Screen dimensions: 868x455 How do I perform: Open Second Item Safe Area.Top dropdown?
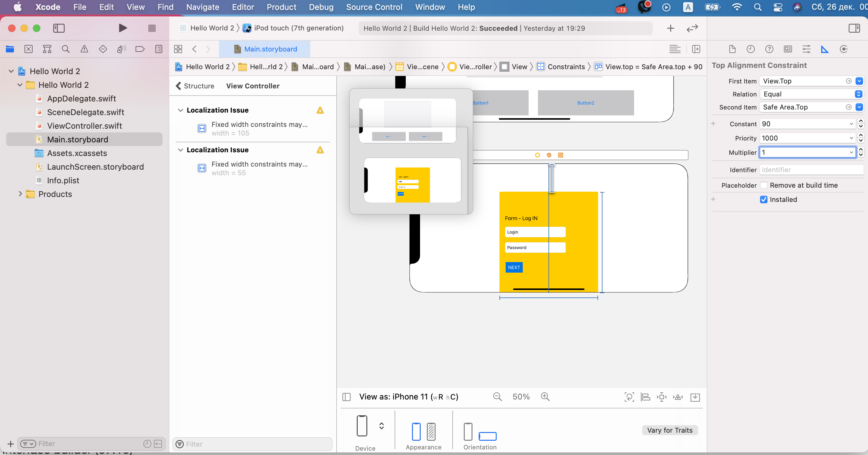pyautogui.click(x=859, y=107)
